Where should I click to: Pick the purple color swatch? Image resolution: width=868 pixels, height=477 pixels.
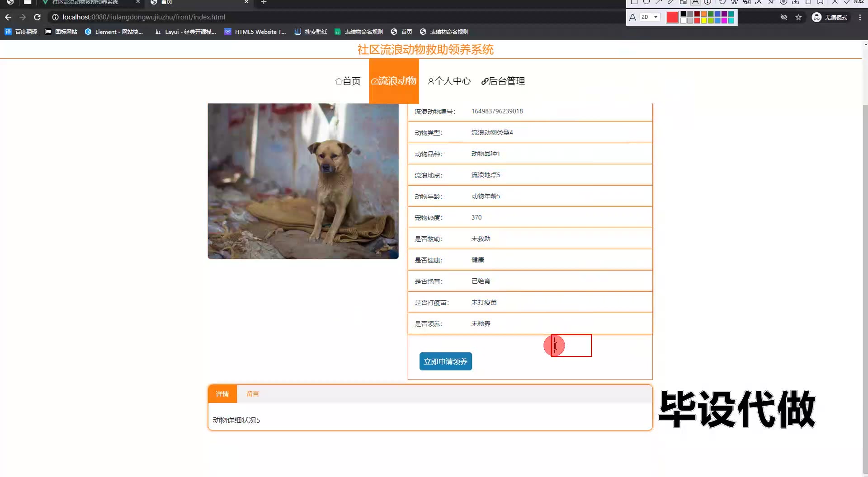coord(724,14)
